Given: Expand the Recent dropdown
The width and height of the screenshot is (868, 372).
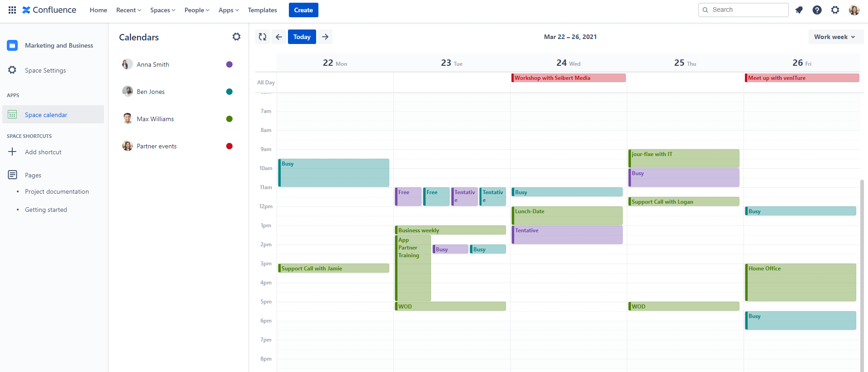Looking at the screenshot, I should tap(129, 10).
